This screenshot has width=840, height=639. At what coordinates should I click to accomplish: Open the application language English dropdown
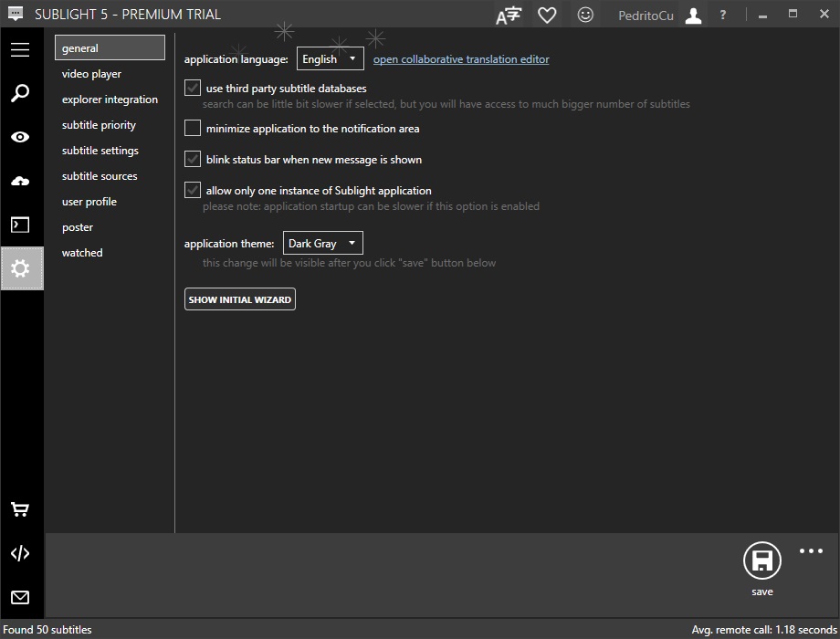[331, 58]
